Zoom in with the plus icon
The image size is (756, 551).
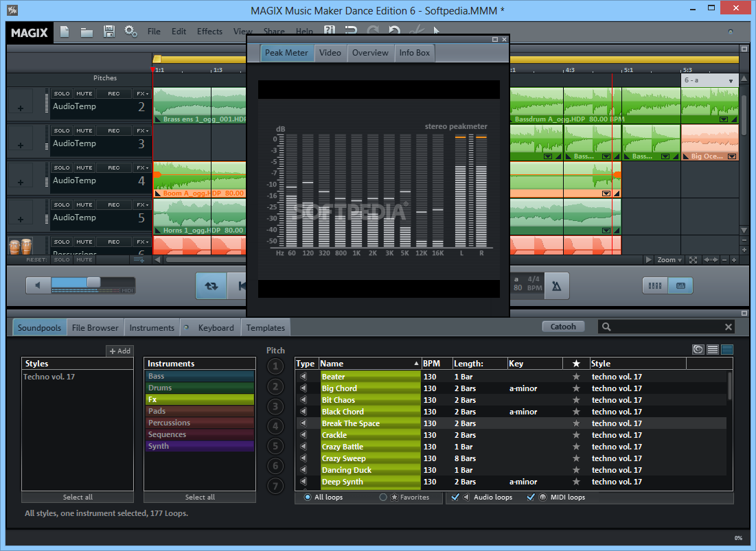pos(734,260)
